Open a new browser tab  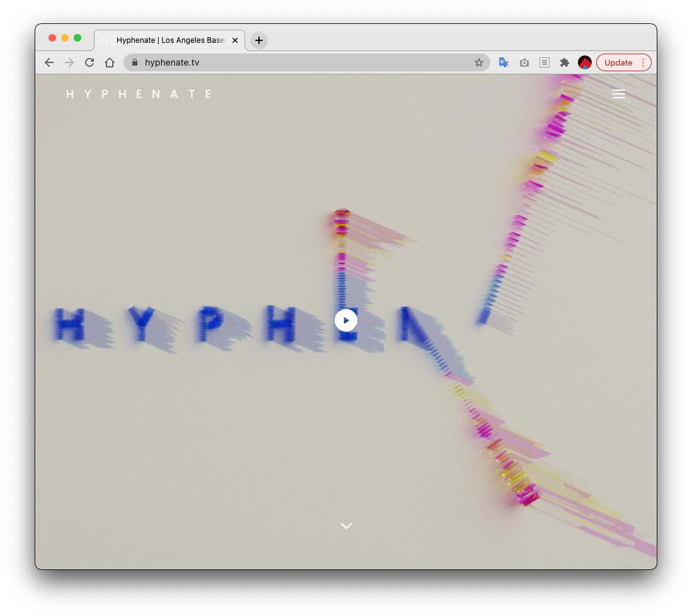point(259,40)
